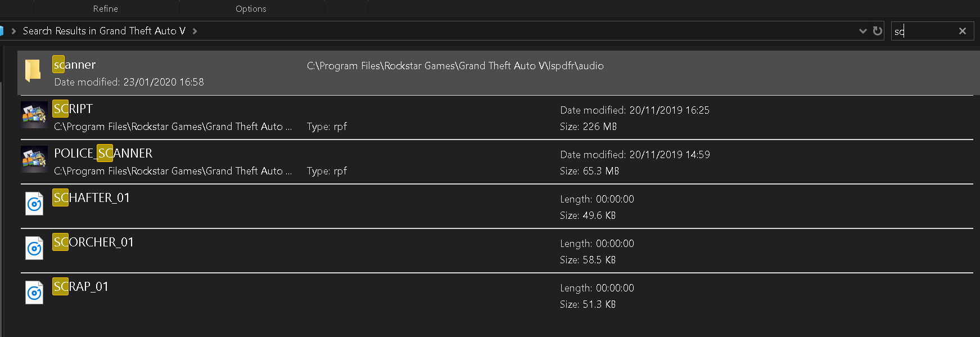Viewport: 980px width, 337px height.
Task: Click the POLICE_SCANNER rpf file icon
Action: tap(34, 159)
